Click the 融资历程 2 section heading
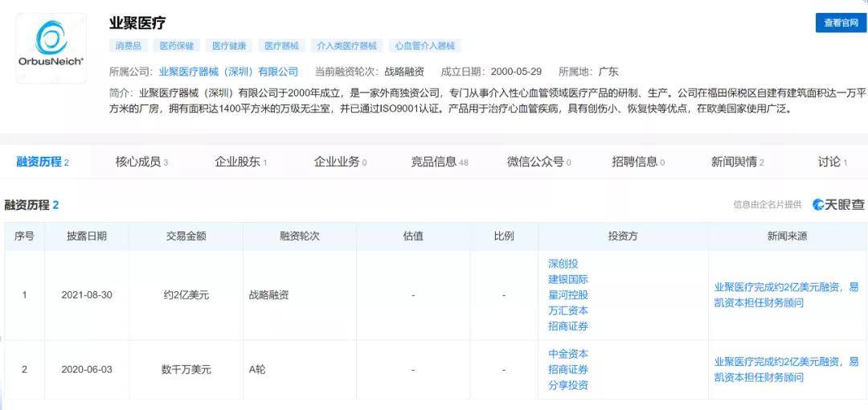This screenshot has width=868, height=410. pos(31,205)
